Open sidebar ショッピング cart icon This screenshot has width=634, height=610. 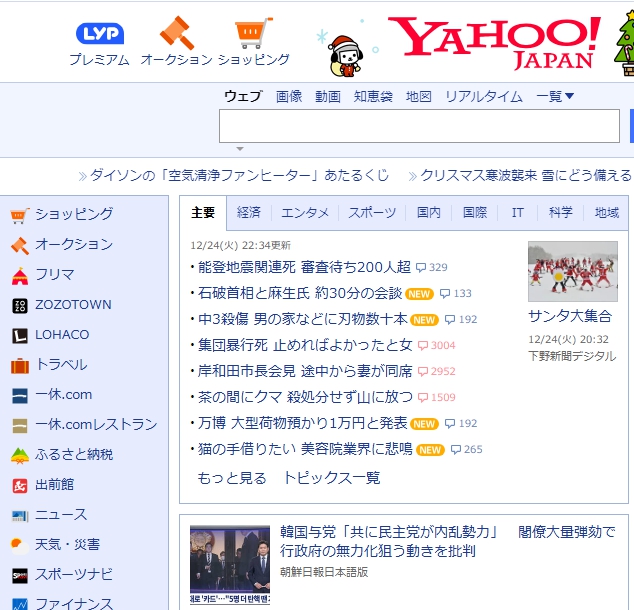click(x=20, y=215)
